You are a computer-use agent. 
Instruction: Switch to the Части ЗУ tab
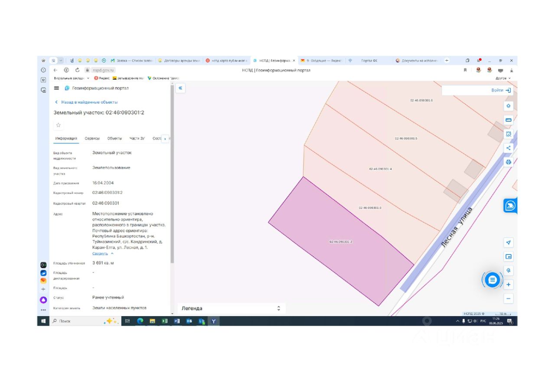137,138
